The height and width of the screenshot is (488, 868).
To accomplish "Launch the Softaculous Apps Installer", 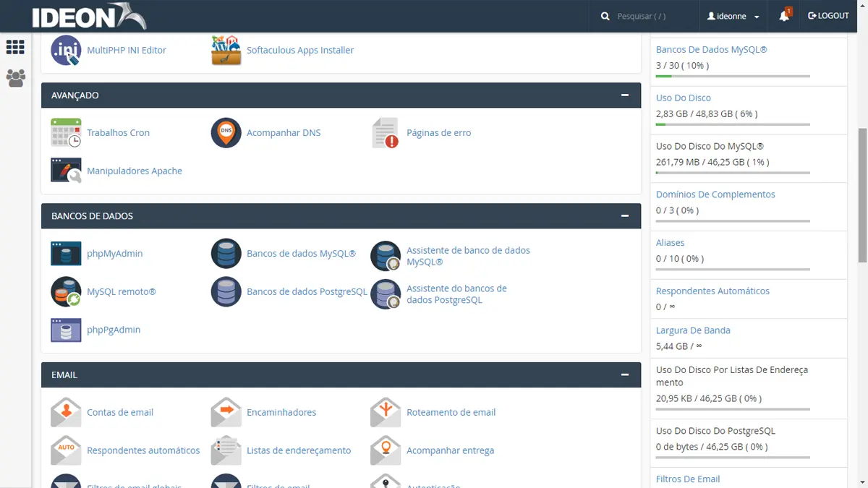I will [x=299, y=50].
